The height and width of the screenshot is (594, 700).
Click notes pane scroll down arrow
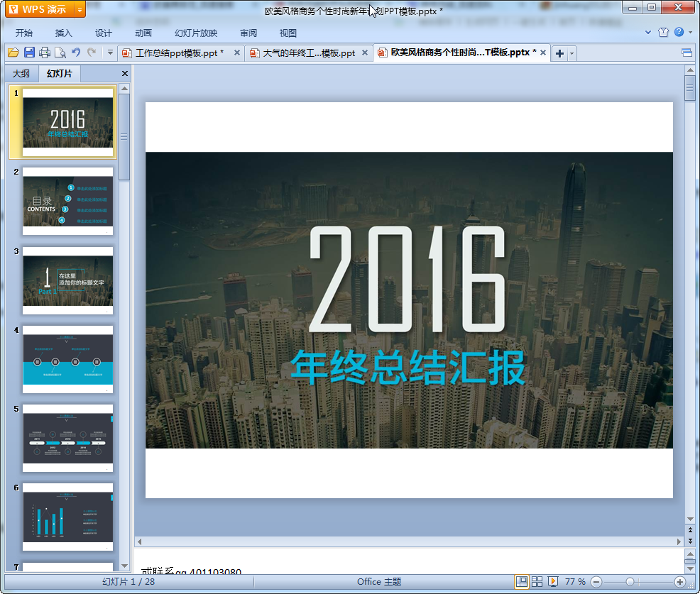tap(690, 569)
